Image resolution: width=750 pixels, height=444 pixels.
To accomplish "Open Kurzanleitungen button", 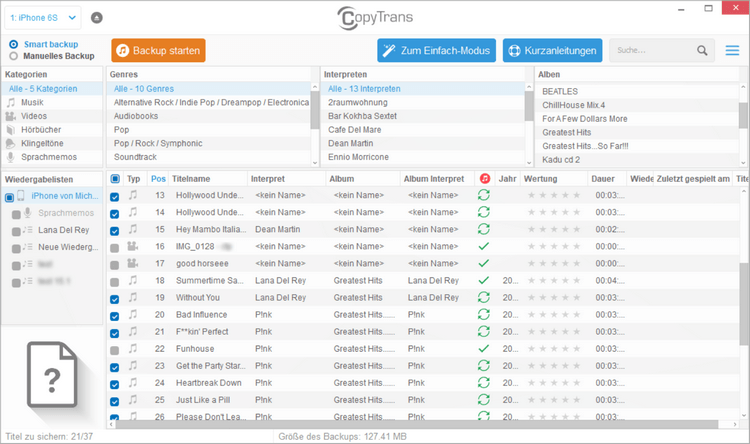I will coord(552,50).
